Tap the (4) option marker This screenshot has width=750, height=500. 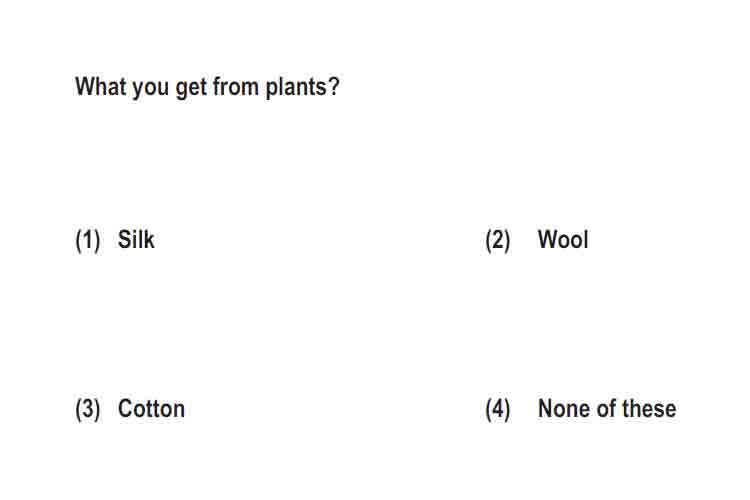tap(498, 410)
